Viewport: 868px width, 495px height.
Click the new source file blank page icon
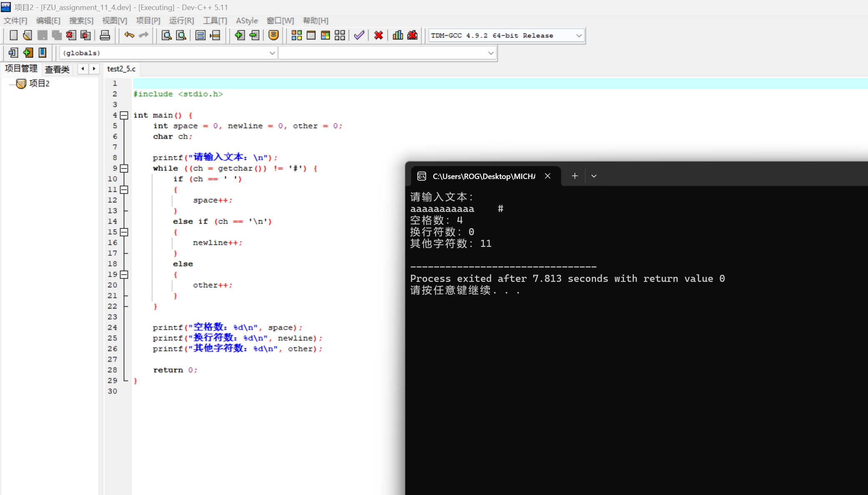click(13, 35)
